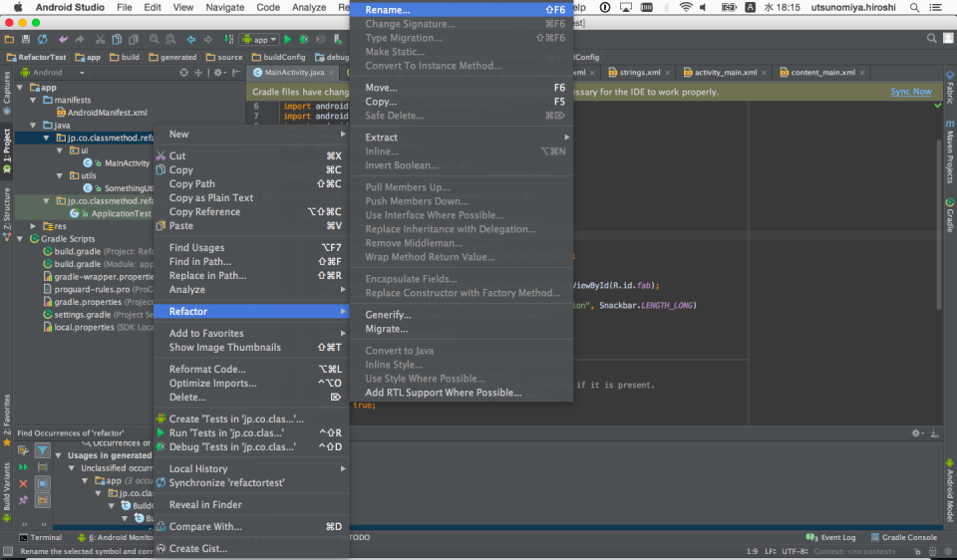Collapse the manifests folder node
957x560 pixels.
[x=33, y=100]
